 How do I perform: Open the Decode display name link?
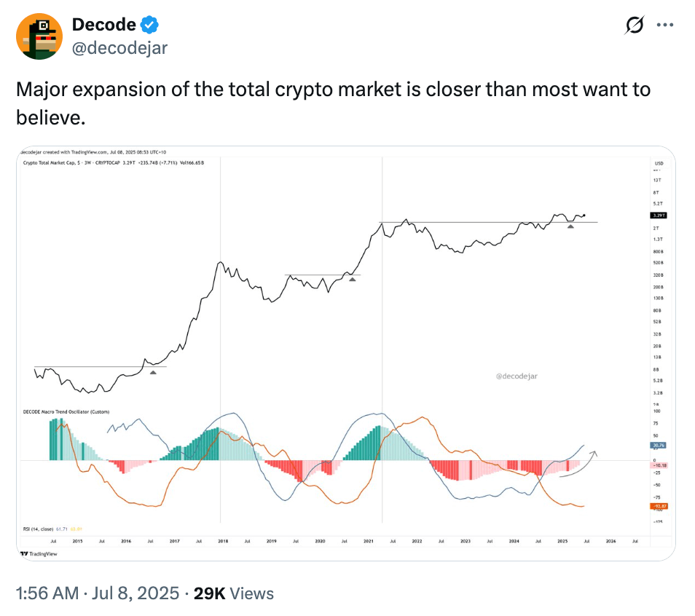click(104, 25)
